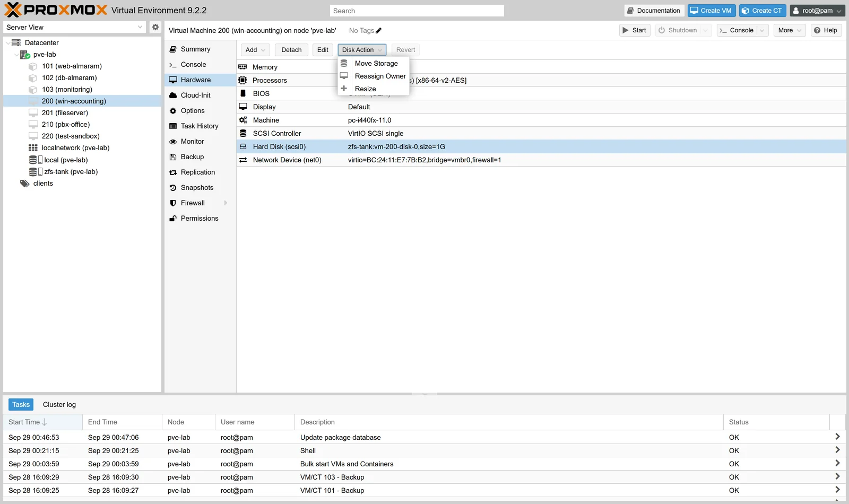Sort tasks by Start Time column

(42, 422)
